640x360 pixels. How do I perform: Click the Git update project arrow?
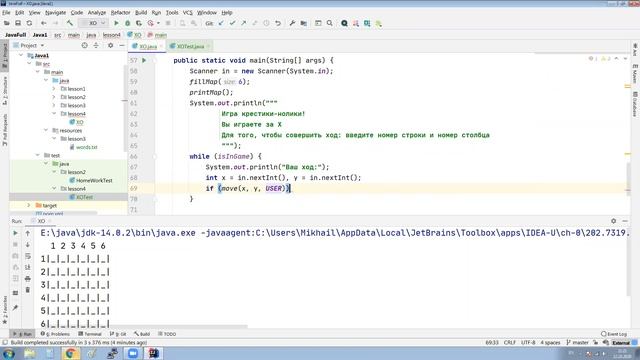pos(221,23)
